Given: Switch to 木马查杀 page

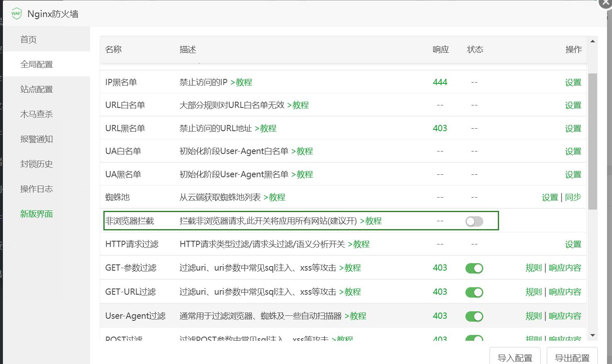Looking at the screenshot, I should (36, 114).
